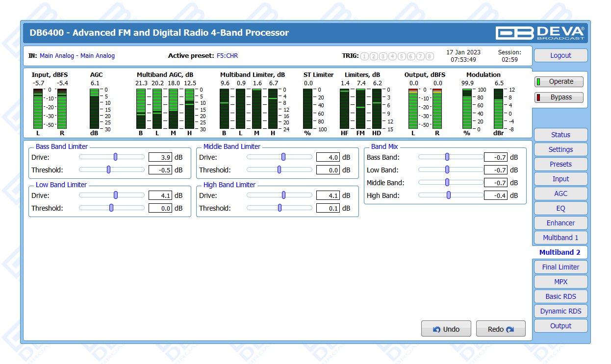611x364 pixels.
Task: Open the Dynamic RDS page
Action: click(560, 311)
